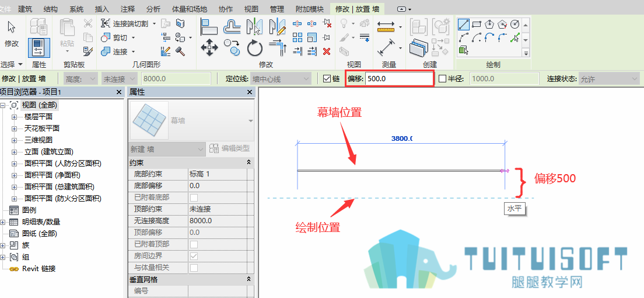The image size is (644, 298).
Task: Select the Move tool icon
Action: [x=209, y=48]
